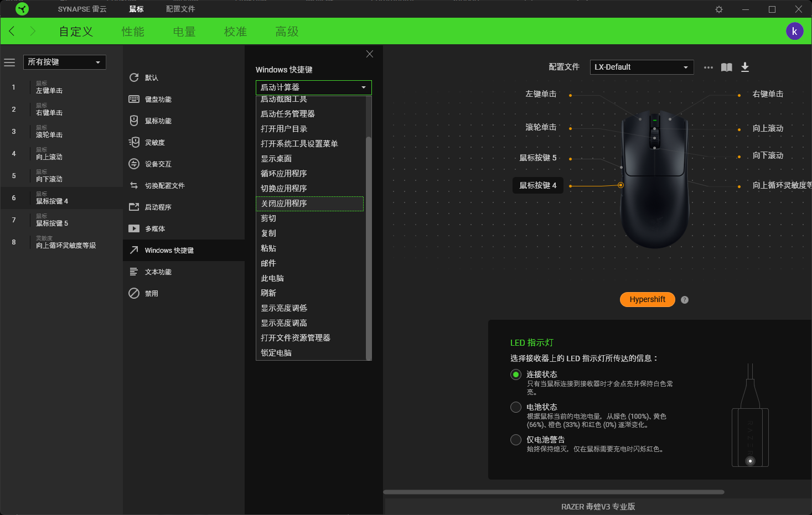Image resolution: width=812 pixels, height=515 pixels.
Task: Select button row 1 左键单击
Action: pyautogui.click(x=61, y=87)
